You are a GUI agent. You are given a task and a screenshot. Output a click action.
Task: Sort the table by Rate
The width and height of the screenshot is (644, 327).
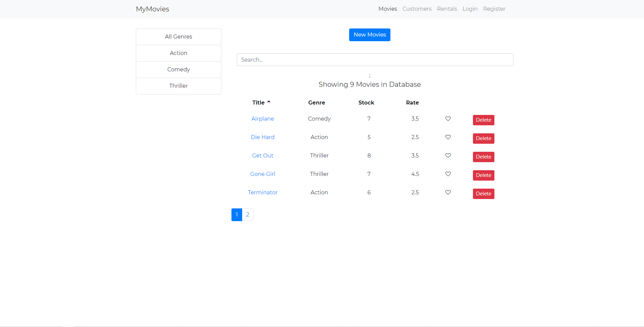[412, 103]
